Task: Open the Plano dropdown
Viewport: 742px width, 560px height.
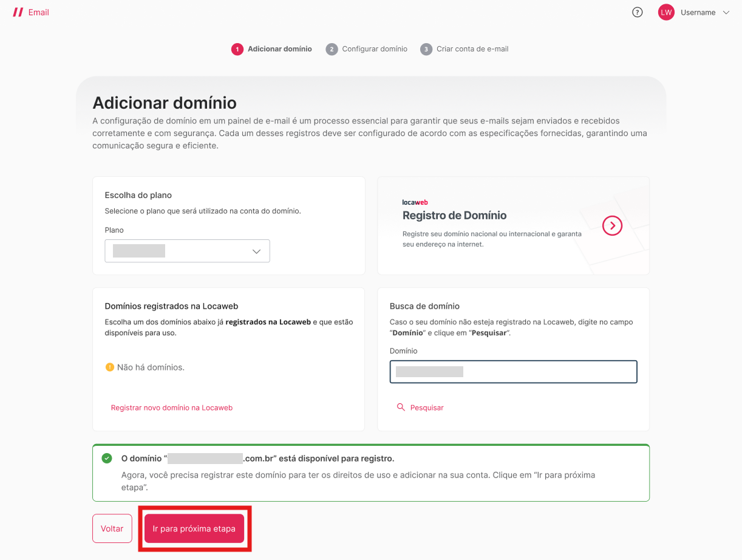Action: pos(187,251)
